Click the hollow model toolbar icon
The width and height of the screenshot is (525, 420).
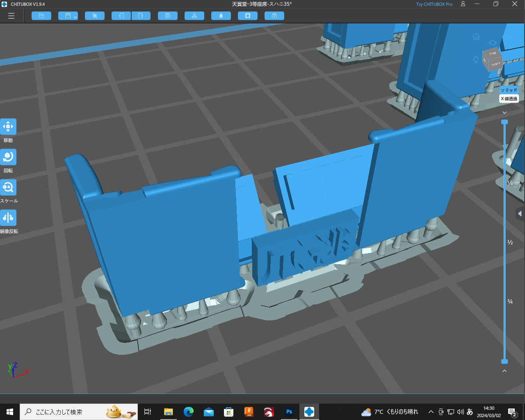(248, 16)
